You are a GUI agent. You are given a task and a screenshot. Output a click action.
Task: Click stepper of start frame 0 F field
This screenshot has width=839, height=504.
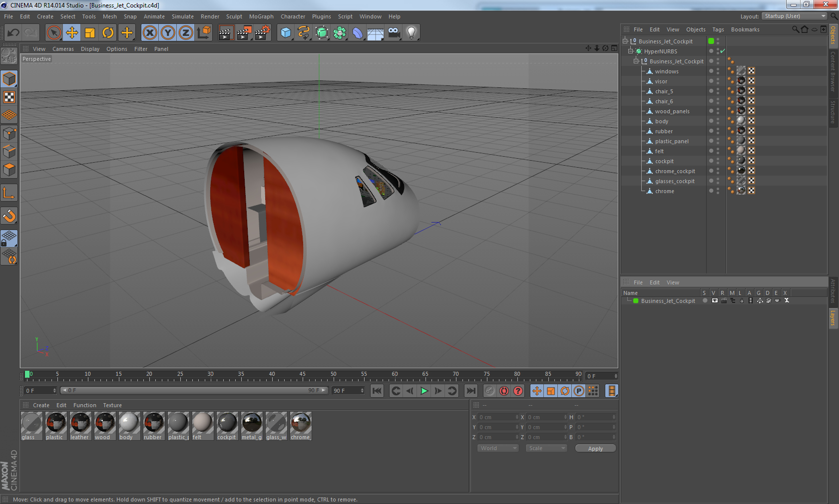(x=54, y=391)
